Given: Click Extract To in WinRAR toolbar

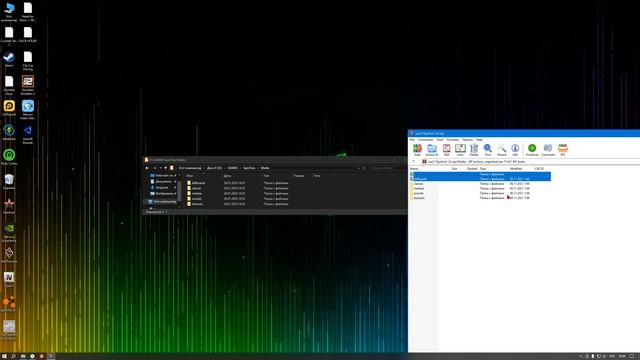Looking at the screenshot, I should coord(432,150).
